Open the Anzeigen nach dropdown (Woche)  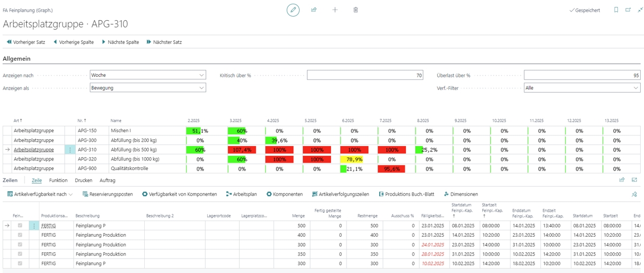pyautogui.click(x=148, y=75)
